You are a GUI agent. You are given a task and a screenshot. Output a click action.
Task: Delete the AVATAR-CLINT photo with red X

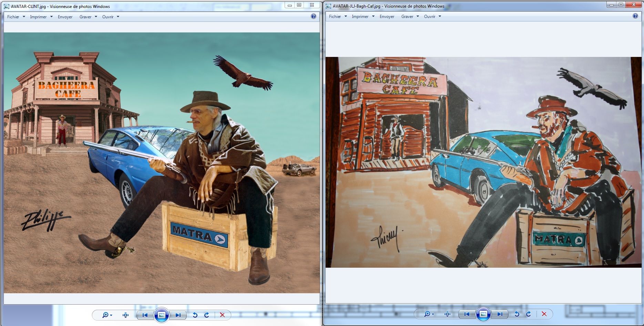pos(222,315)
